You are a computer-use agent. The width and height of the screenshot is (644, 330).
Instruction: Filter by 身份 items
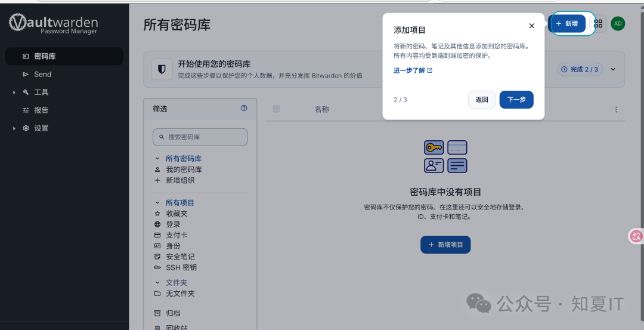tap(173, 246)
